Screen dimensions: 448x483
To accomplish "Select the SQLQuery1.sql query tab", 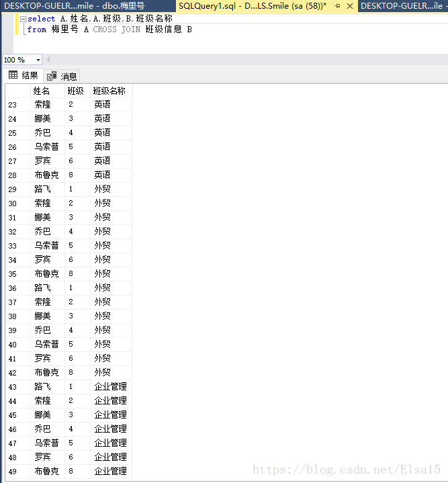I will [253, 6].
